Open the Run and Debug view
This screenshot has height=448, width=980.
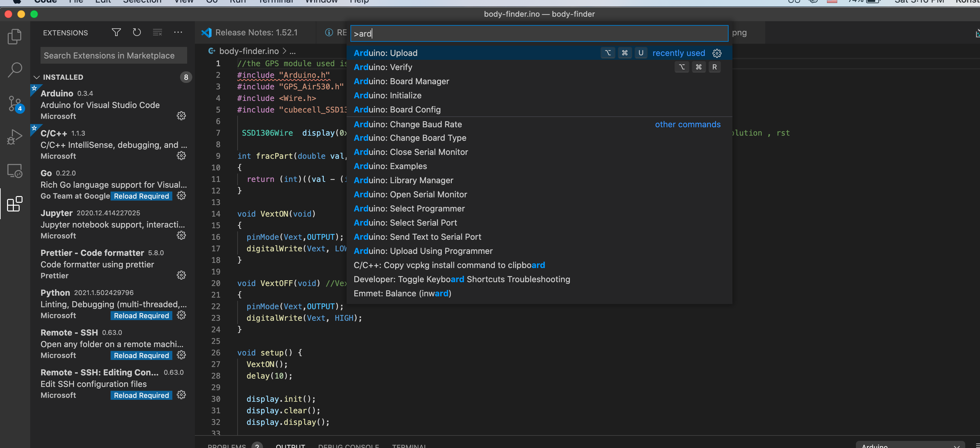coord(14,137)
